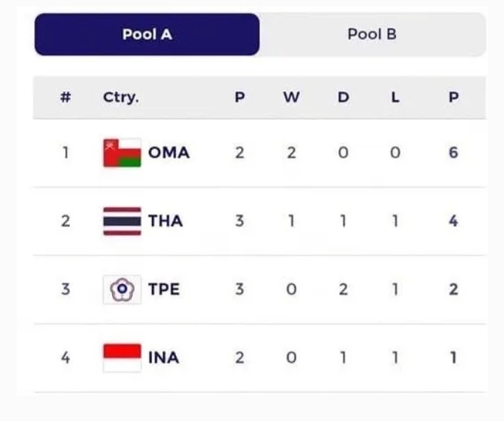This screenshot has height=421, width=504.
Task: Select the TPE team name
Action: click(164, 289)
